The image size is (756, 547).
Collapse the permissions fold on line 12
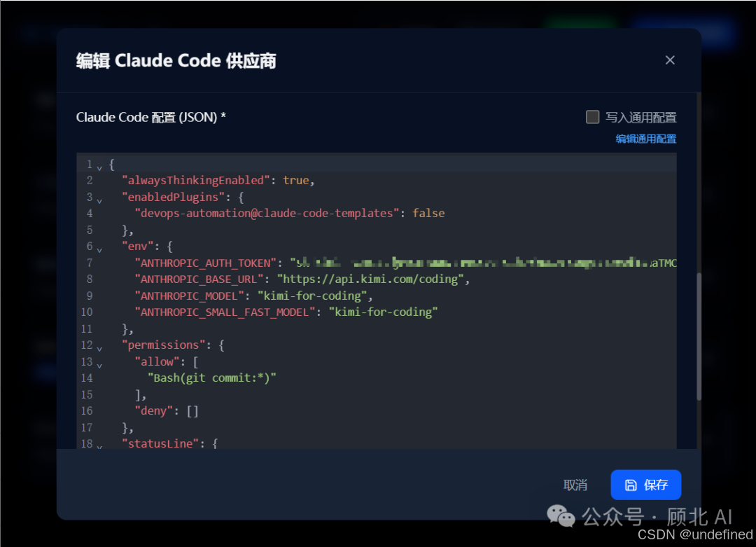pos(99,349)
